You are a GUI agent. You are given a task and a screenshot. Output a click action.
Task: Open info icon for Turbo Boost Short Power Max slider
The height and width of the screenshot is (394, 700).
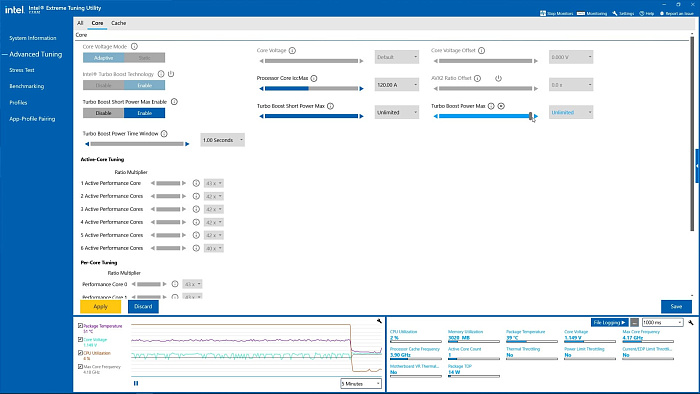pos(330,106)
